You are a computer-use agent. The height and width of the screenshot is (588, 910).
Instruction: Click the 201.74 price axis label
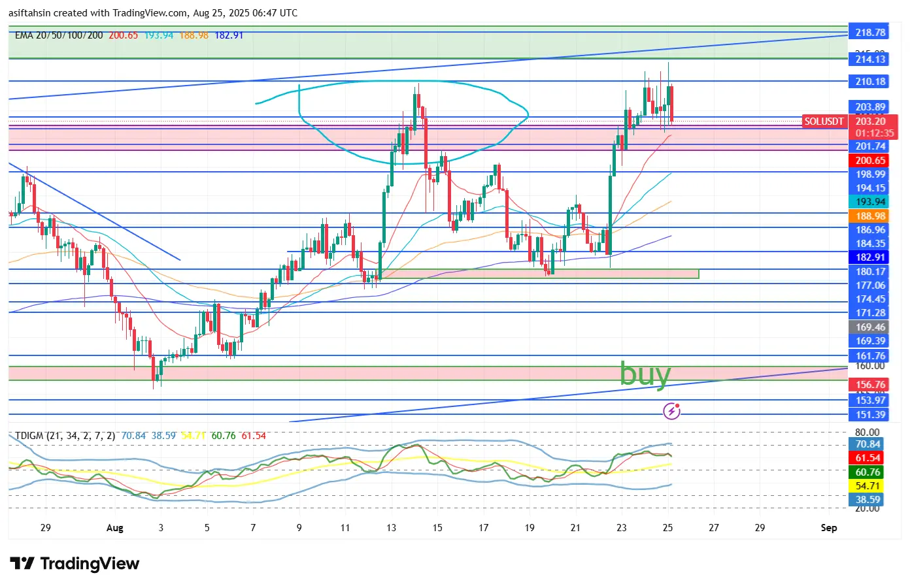[870, 146]
